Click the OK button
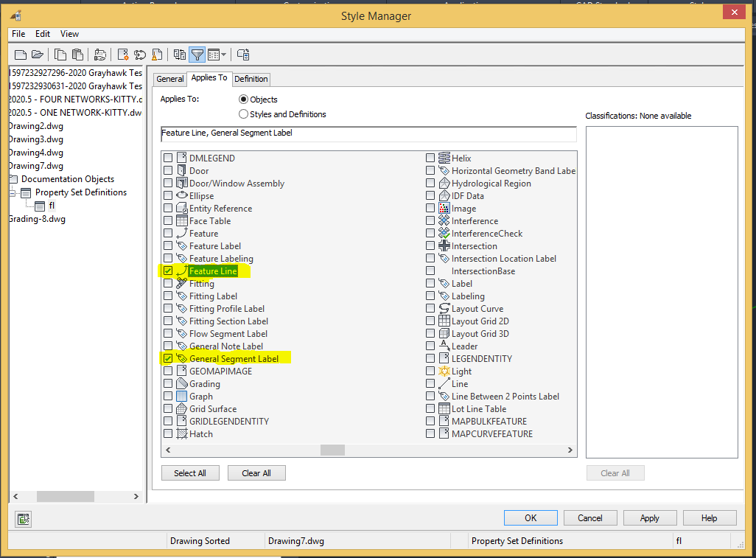The width and height of the screenshot is (756, 558). (531, 518)
